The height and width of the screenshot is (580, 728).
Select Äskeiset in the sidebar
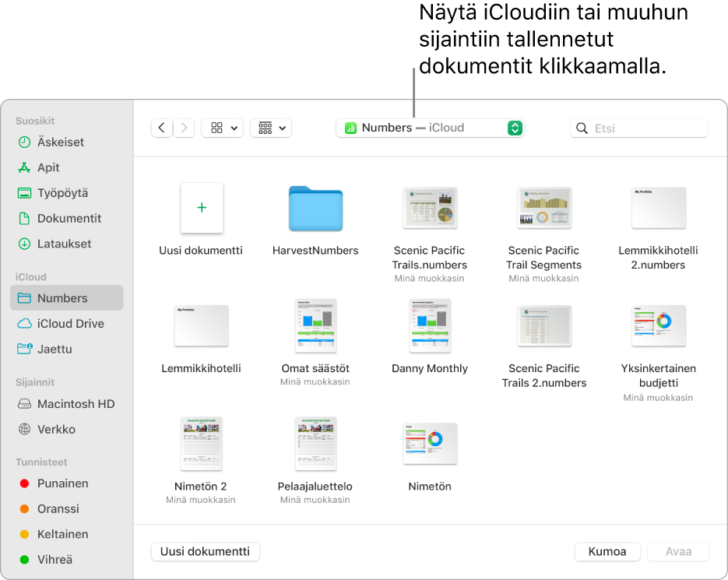click(x=66, y=142)
